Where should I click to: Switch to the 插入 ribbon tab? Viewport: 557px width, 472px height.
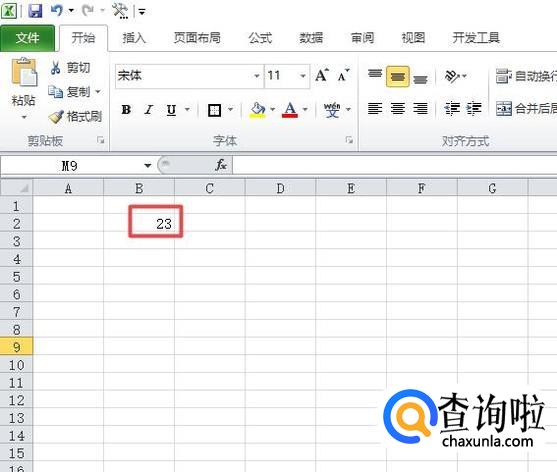tap(134, 38)
